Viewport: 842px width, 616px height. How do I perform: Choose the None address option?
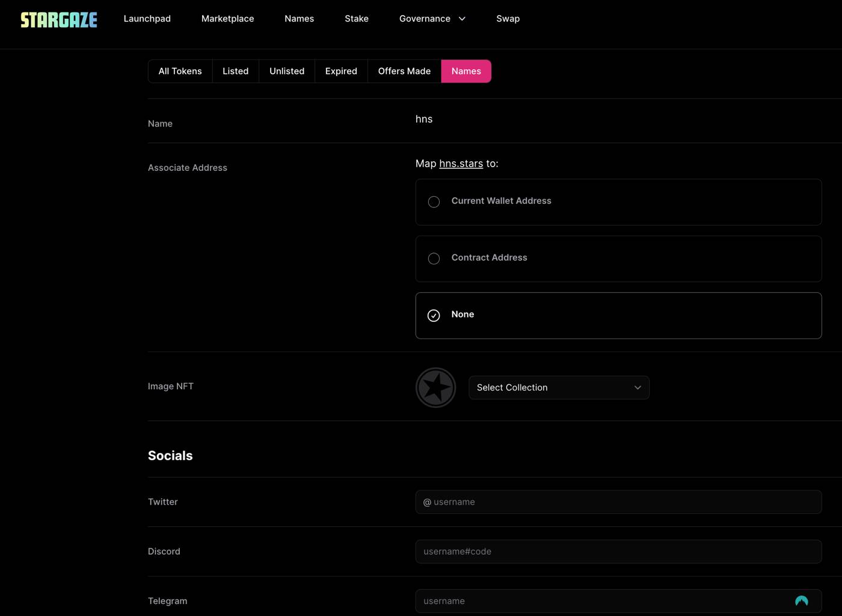[x=434, y=316]
